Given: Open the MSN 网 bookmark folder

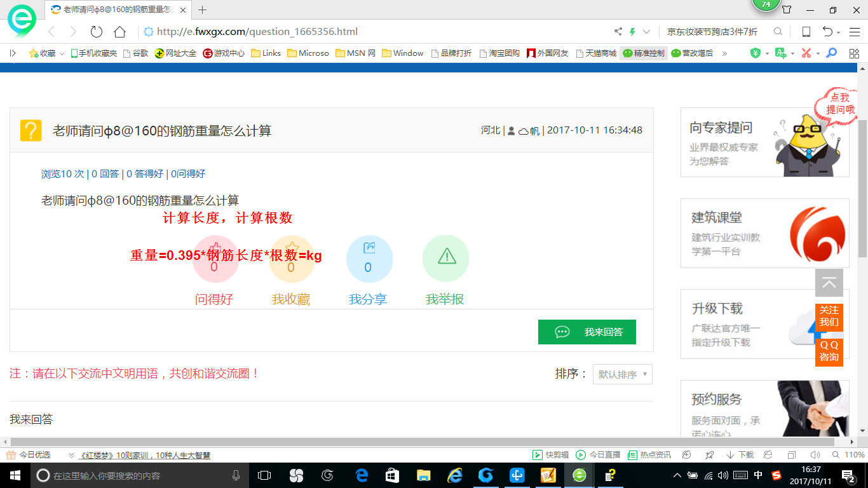Looking at the screenshot, I should click(x=356, y=53).
